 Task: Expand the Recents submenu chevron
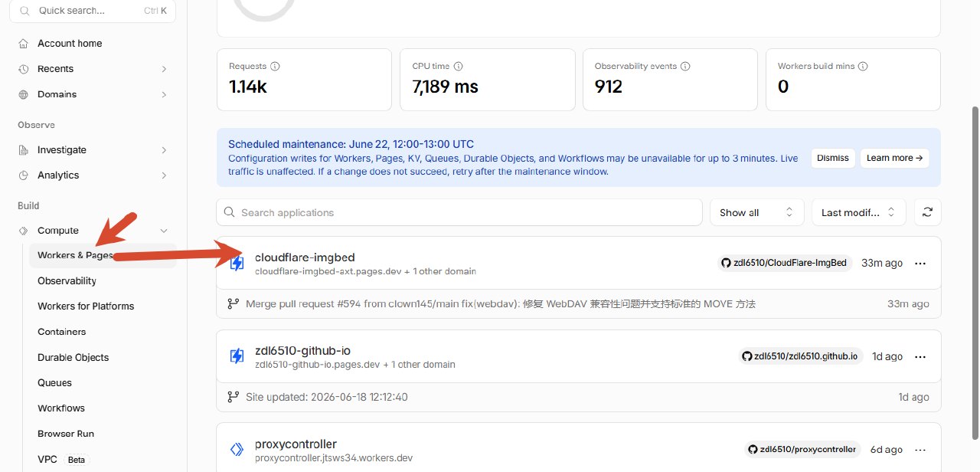[x=164, y=69]
